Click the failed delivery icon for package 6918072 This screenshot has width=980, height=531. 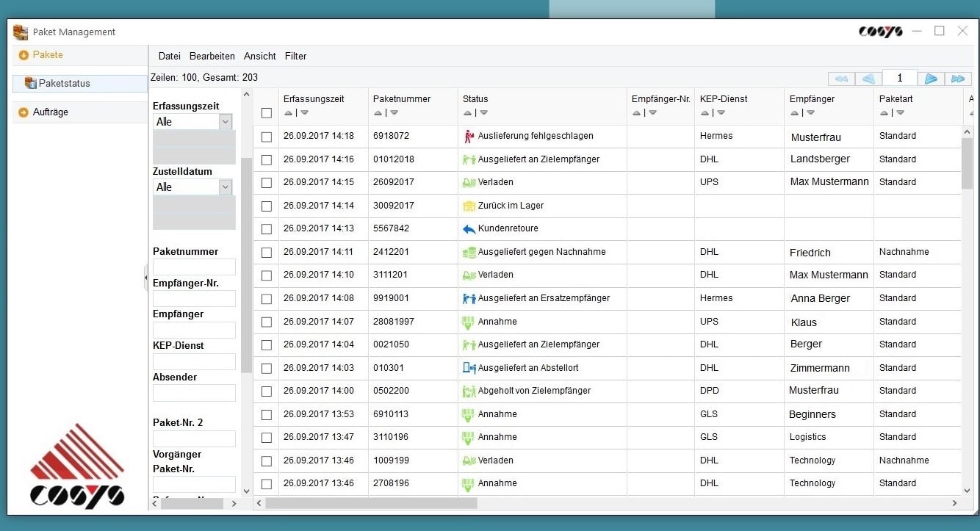[x=469, y=136]
